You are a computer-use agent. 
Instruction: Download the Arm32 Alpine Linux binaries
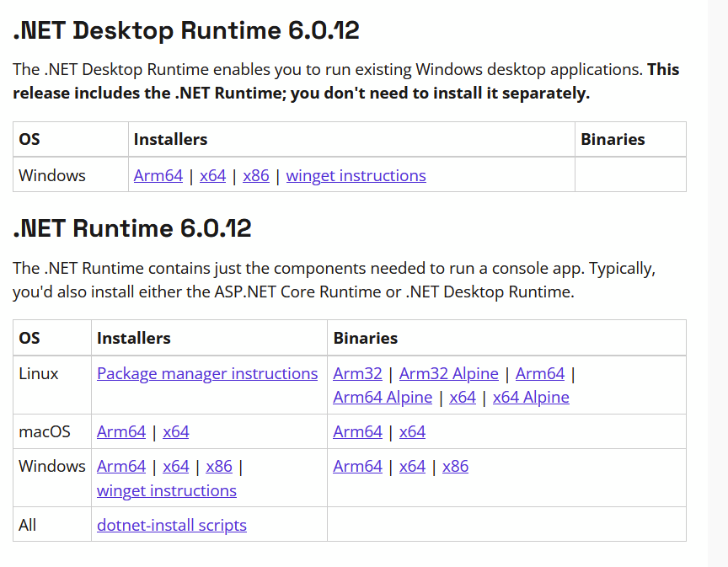(448, 373)
